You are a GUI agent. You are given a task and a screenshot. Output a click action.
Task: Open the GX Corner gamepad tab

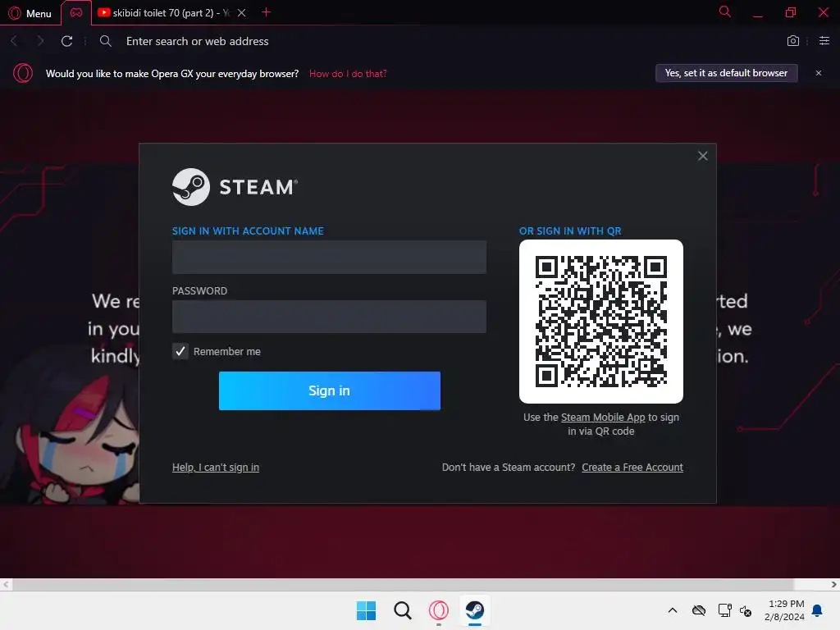pyautogui.click(x=76, y=13)
